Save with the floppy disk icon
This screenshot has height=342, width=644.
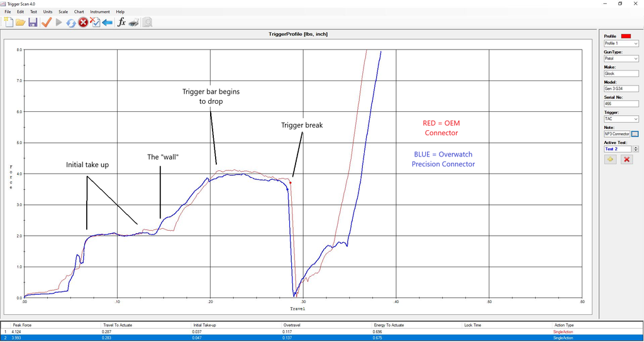(x=33, y=22)
